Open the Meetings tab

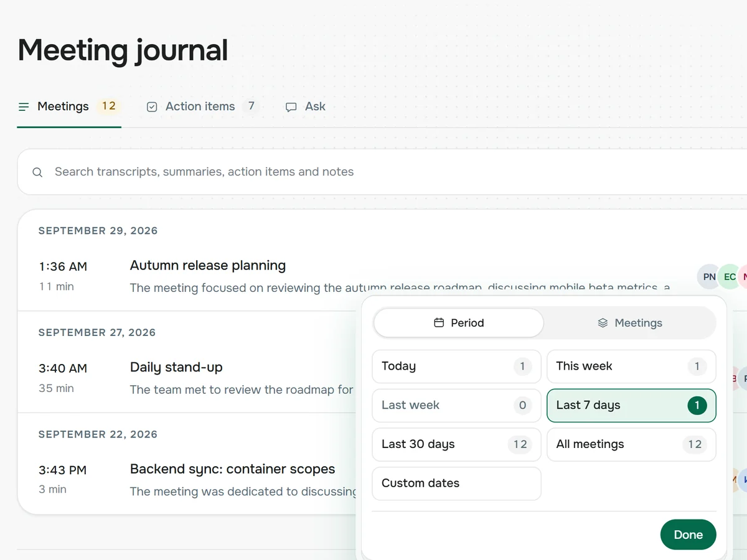click(69, 106)
